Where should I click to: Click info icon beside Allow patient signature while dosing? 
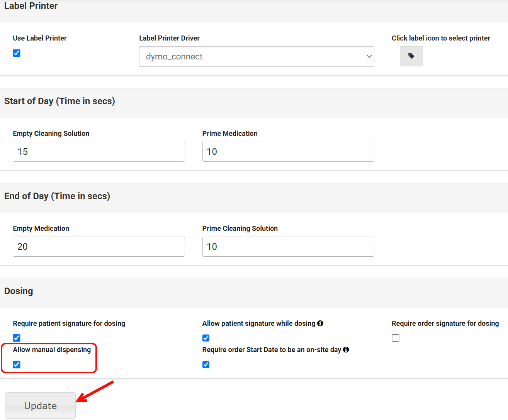click(320, 323)
